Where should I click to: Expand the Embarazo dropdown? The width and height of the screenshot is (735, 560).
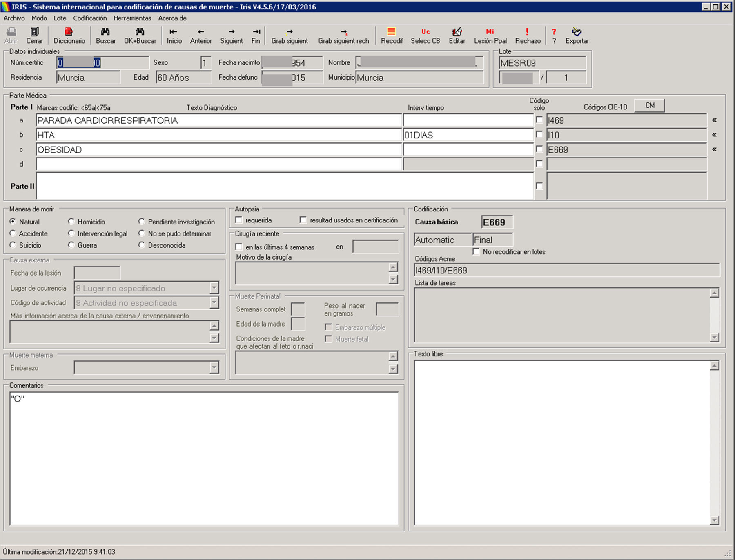pyautogui.click(x=214, y=368)
